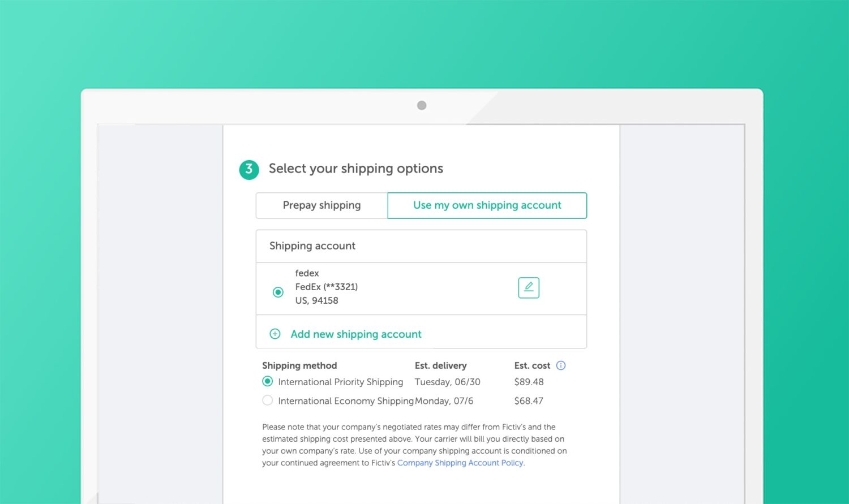Screen dimensions: 849x504
Task: Open the Use my own shipping account tab
Action: pyautogui.click(x=487, y=205)
